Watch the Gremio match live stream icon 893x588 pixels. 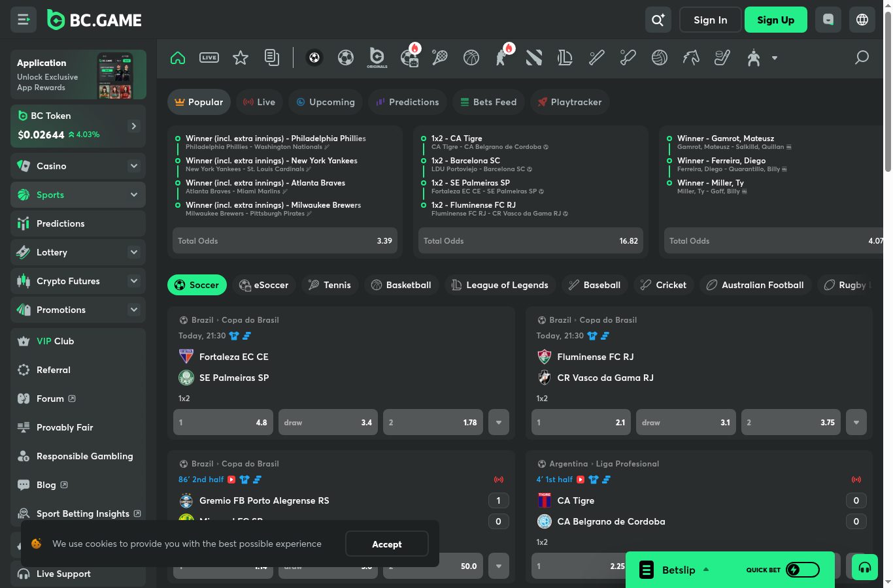click(231, 480)
